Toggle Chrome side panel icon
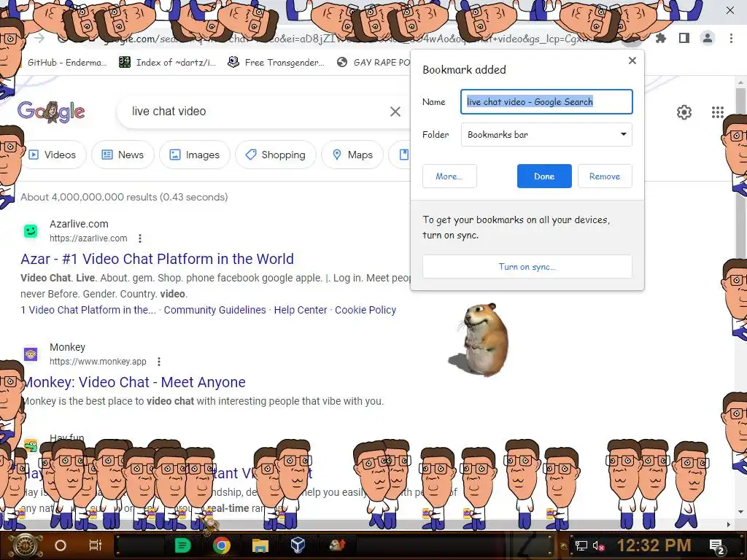 [684, 38]
